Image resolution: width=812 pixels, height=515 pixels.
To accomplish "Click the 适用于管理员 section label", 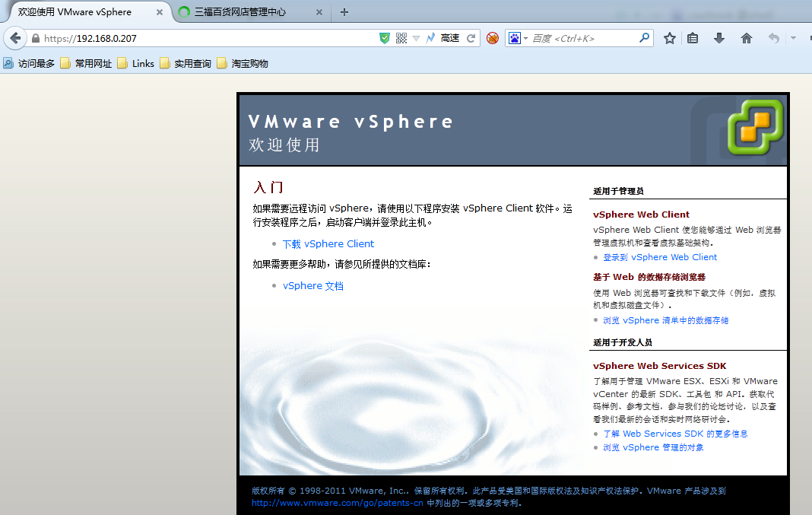I will (618, 191).
